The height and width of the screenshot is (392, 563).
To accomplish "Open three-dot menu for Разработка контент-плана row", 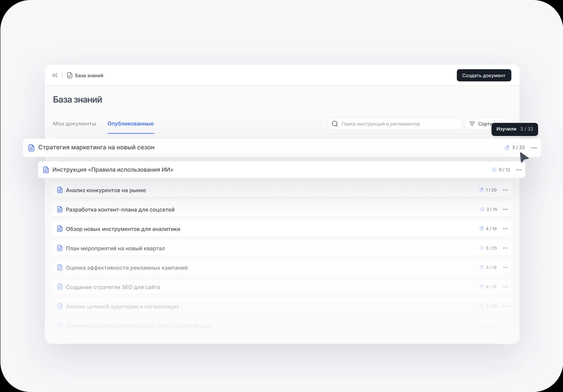I will pyautogui.click(x=505, y=209).
